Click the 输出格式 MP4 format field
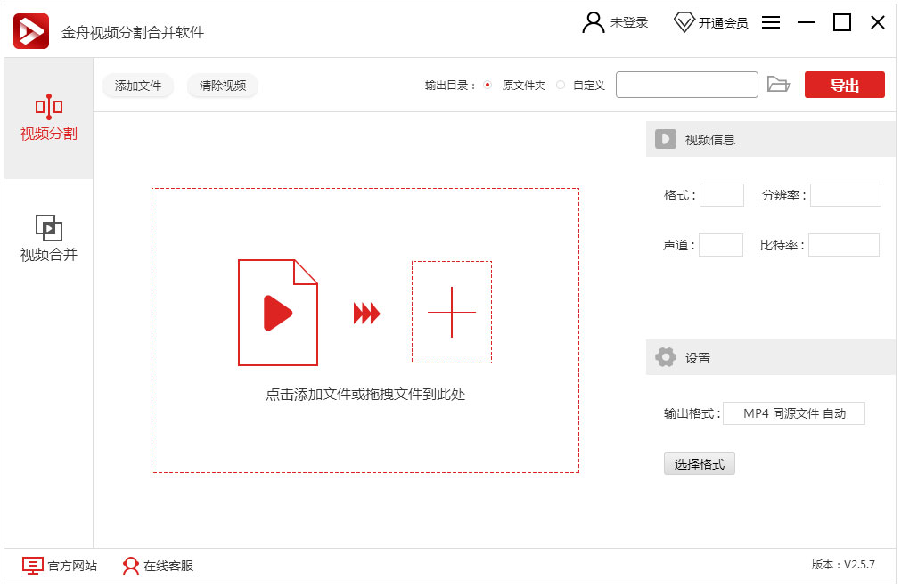Viewport: 901px width, 588px height. 793,413
